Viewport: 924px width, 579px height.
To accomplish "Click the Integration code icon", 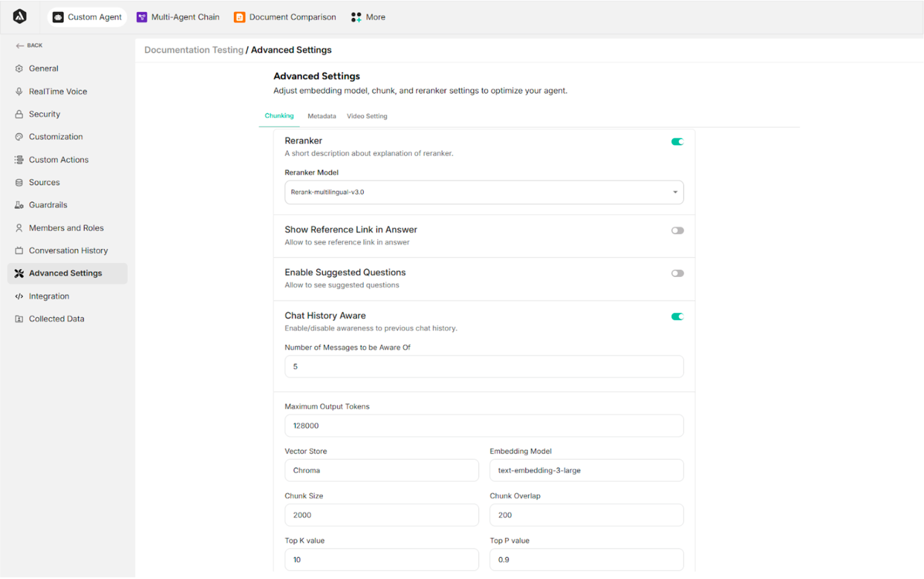I will click(19, 296).
